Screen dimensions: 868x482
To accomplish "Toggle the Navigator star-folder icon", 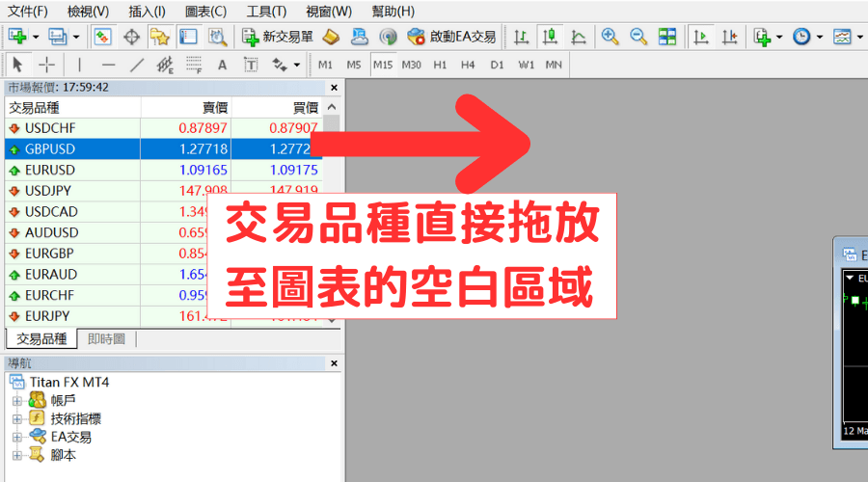I will (159, 37).
